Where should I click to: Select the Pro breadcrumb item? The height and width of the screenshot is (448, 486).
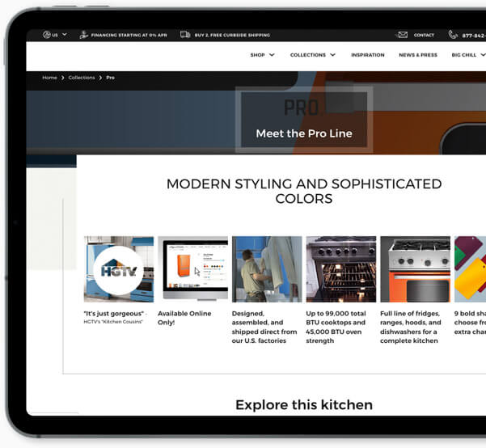point(110,78)
